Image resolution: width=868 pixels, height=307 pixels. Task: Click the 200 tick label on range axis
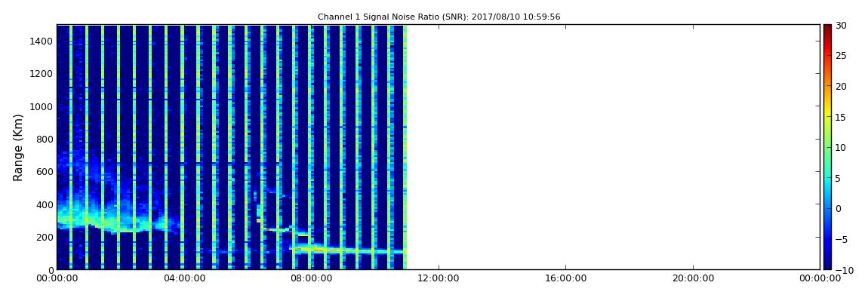click(x=44, y=238)
